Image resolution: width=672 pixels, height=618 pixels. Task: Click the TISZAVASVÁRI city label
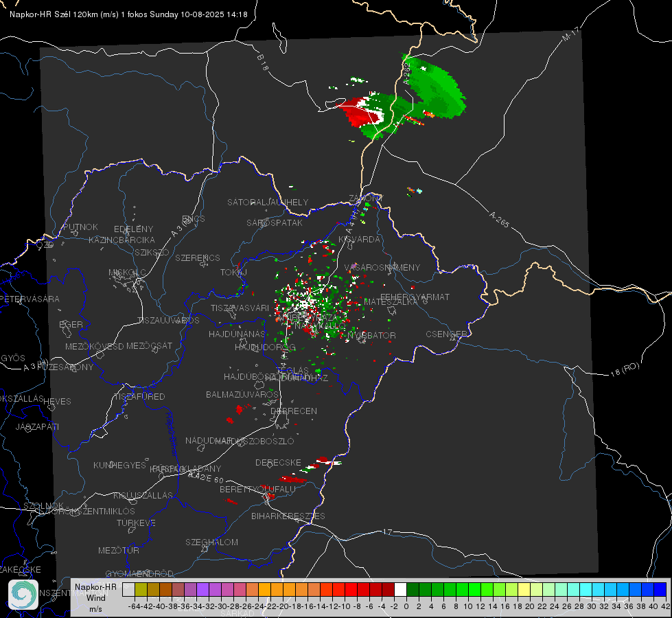click(x=240, y=308)
